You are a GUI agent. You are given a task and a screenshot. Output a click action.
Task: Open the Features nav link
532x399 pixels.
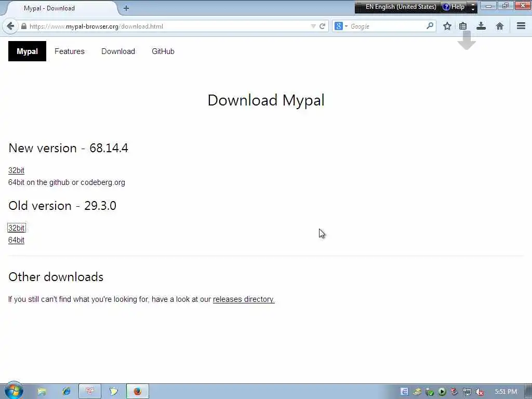[70, 51]
